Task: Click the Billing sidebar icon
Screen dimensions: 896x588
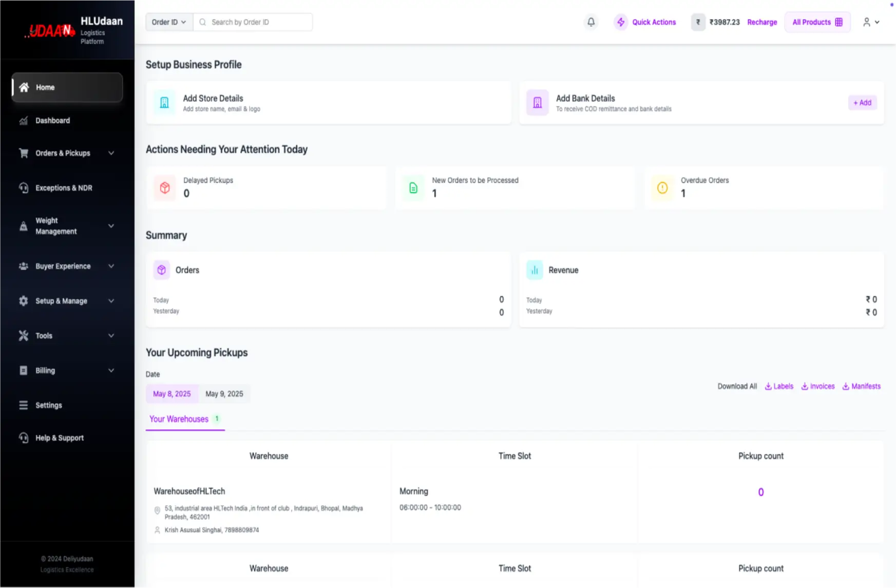Action: click(24, 370)
